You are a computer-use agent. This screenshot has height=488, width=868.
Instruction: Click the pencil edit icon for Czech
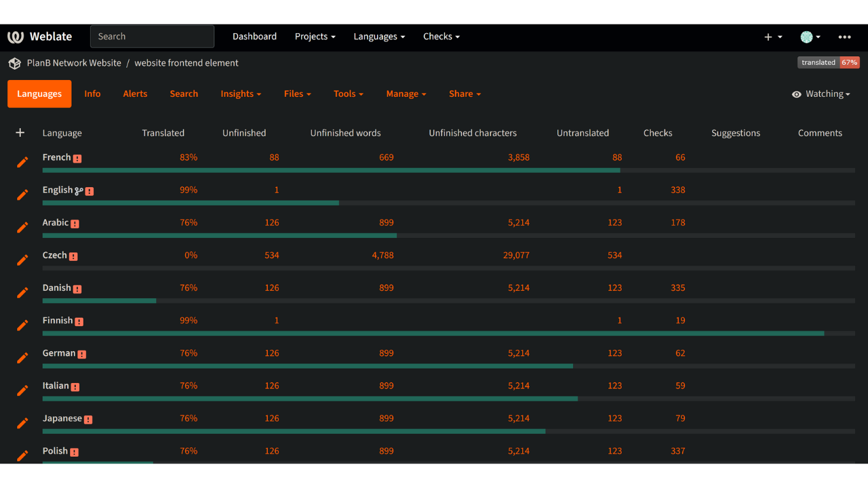coord(22,260)
